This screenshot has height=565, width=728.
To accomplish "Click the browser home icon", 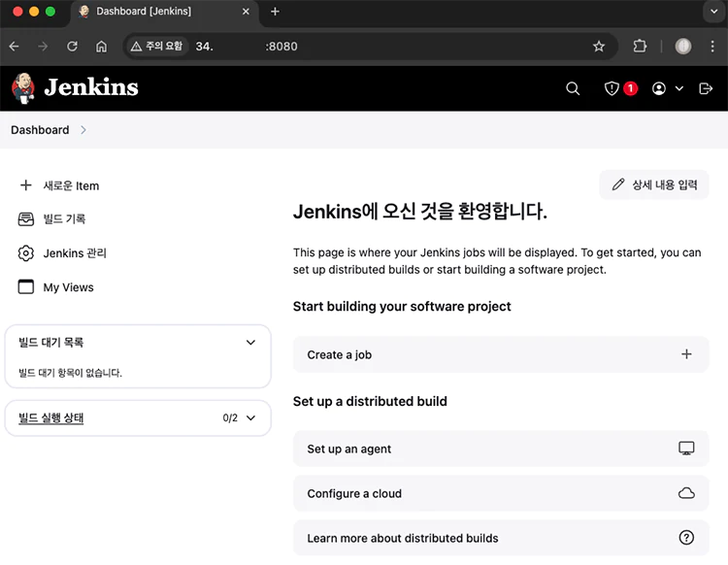I will click(101, 47).
